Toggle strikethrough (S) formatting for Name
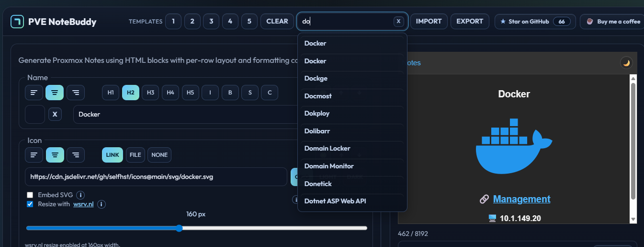Image resolution: width=644 pixels, height=247 pixels. (250, 92)
